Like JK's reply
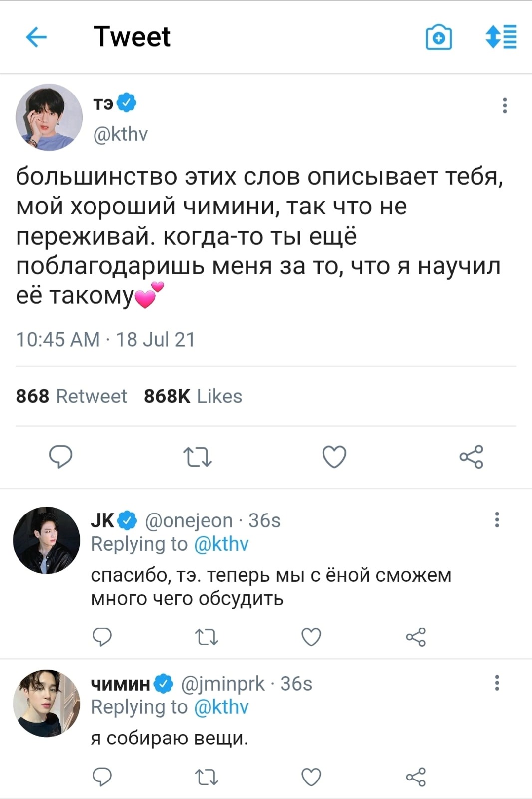This screenshot has height=799, width=532. pos(311,637)
